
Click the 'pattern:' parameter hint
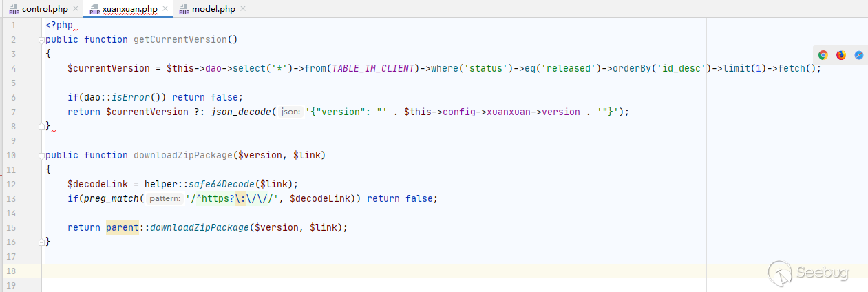[164, 198]
